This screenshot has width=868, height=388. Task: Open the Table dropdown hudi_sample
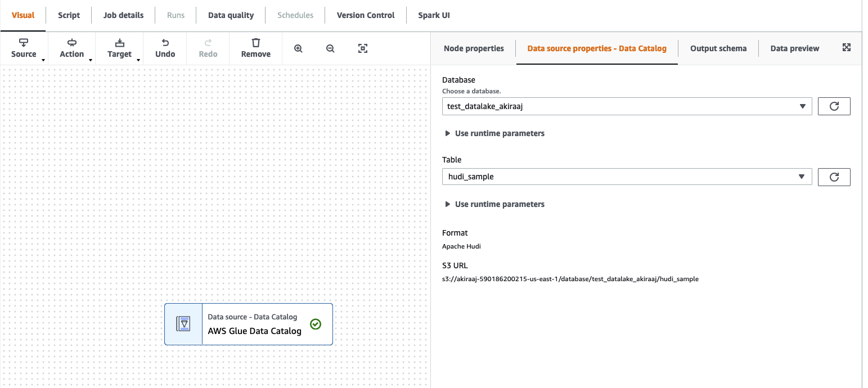(627, 177)
